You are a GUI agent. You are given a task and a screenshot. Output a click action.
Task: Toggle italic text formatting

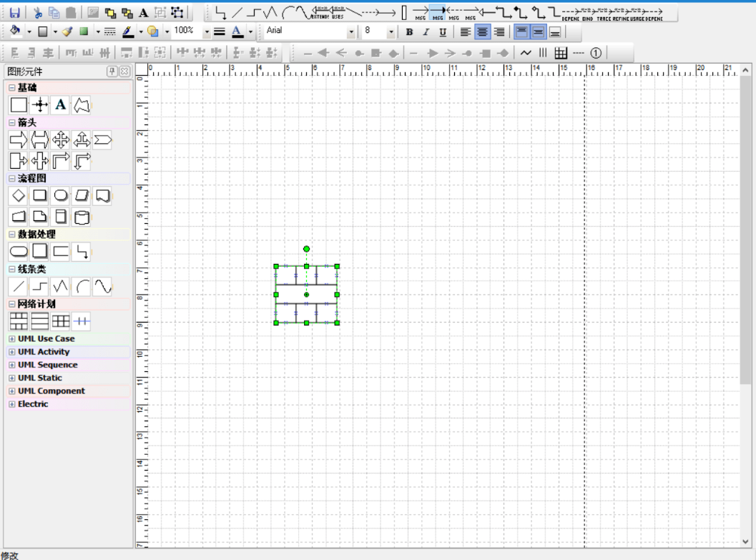coord(426,32)
